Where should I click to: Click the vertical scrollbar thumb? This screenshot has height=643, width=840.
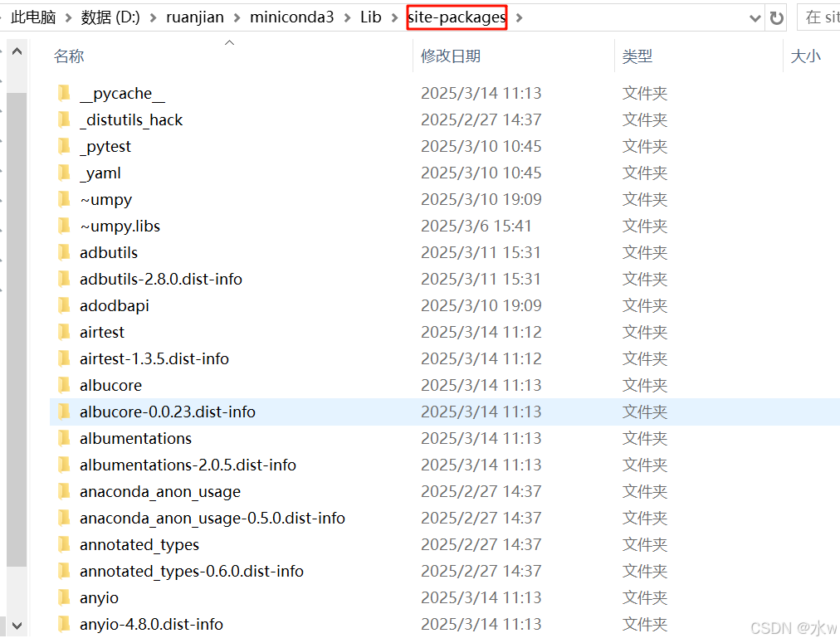[17, 329]
